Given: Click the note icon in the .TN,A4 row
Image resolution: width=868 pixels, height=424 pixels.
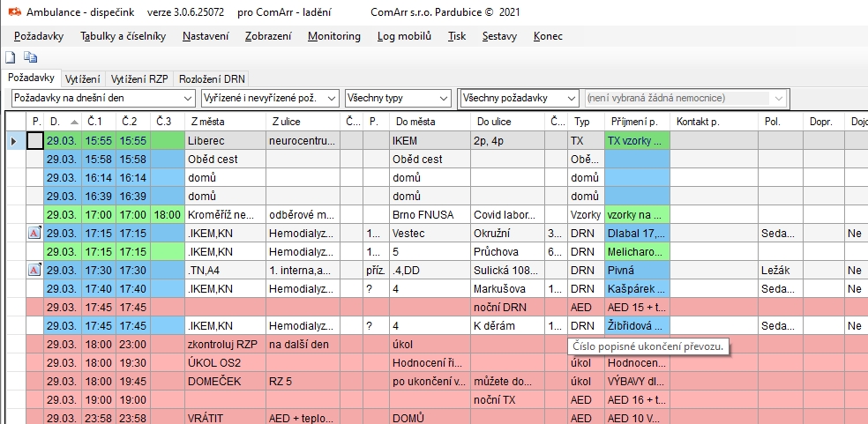Looking at the screenshot, I should 35,270.
